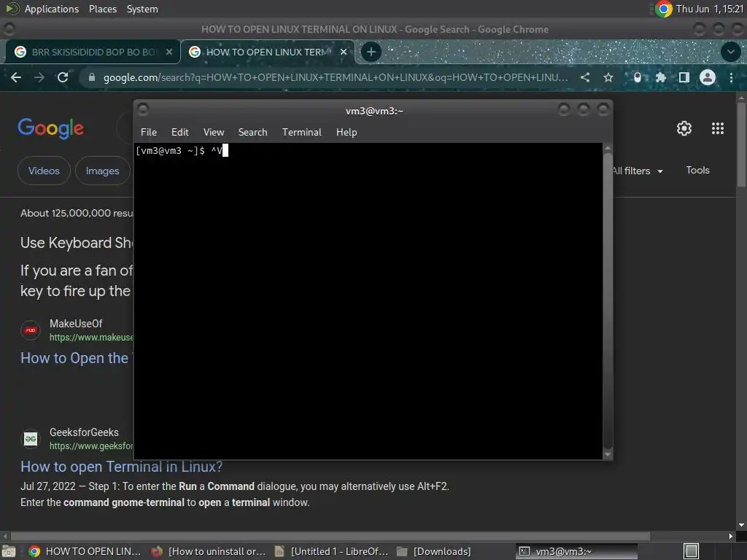Expand the All filters dropdown

[x=638, y=171]
